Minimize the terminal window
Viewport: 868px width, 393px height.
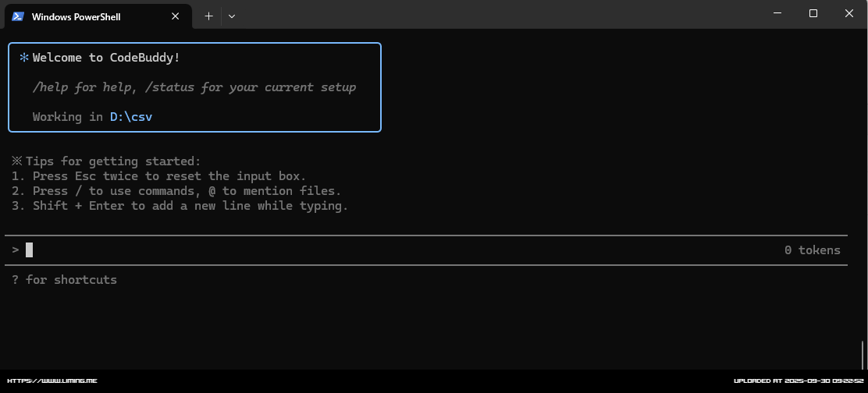(x=777, y=13)
